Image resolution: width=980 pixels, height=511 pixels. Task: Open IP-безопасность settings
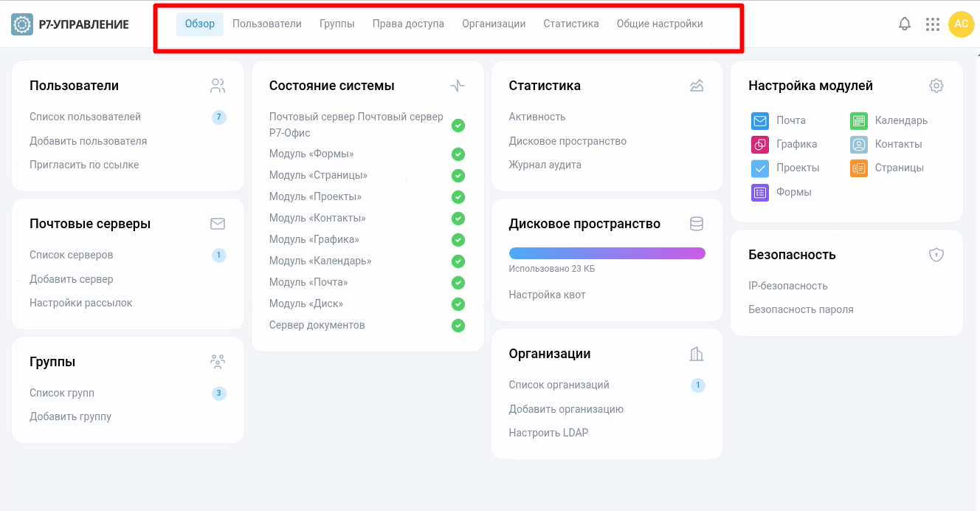(x=787, y=286)
